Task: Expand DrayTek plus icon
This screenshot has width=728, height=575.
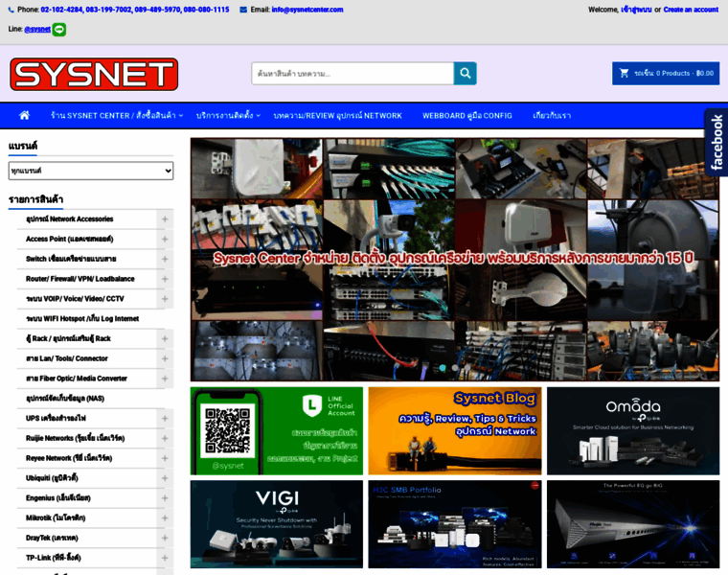Action: click(165, 539)
